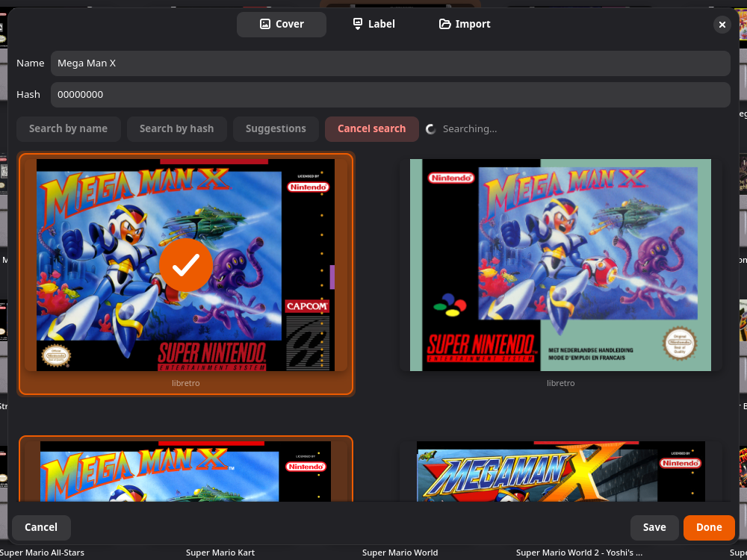Switch to the Cover tab
The width and height of the screenshot is (747, 560).
(281, 25)
